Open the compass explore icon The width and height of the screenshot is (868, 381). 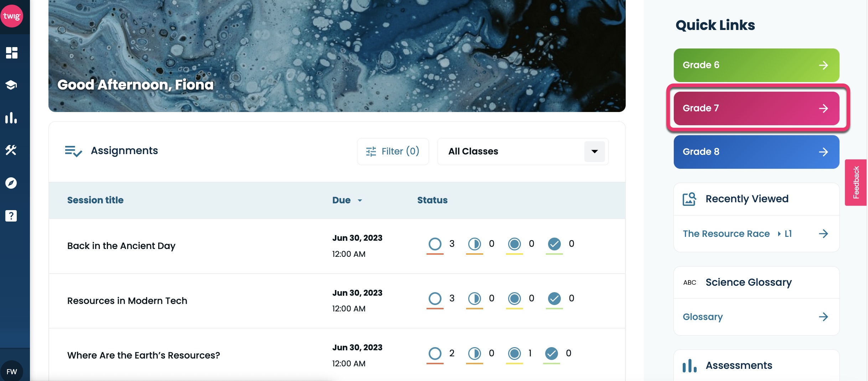[11, 183]
